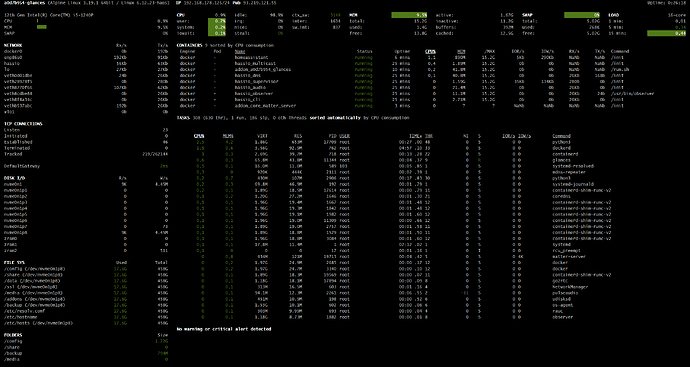Select the coredns process row
Screen dimensions: 690x367
[383, 196]
